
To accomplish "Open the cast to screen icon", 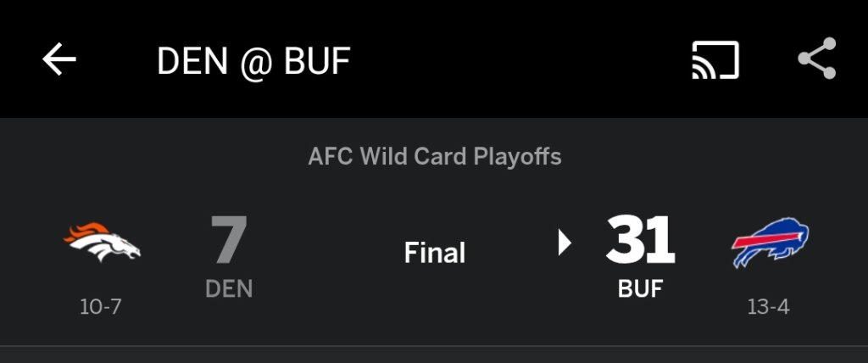I will pos(715,59).
